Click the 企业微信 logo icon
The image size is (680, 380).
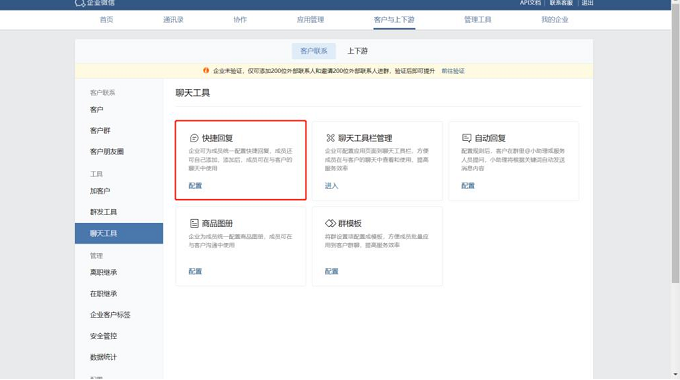(79, 3)
